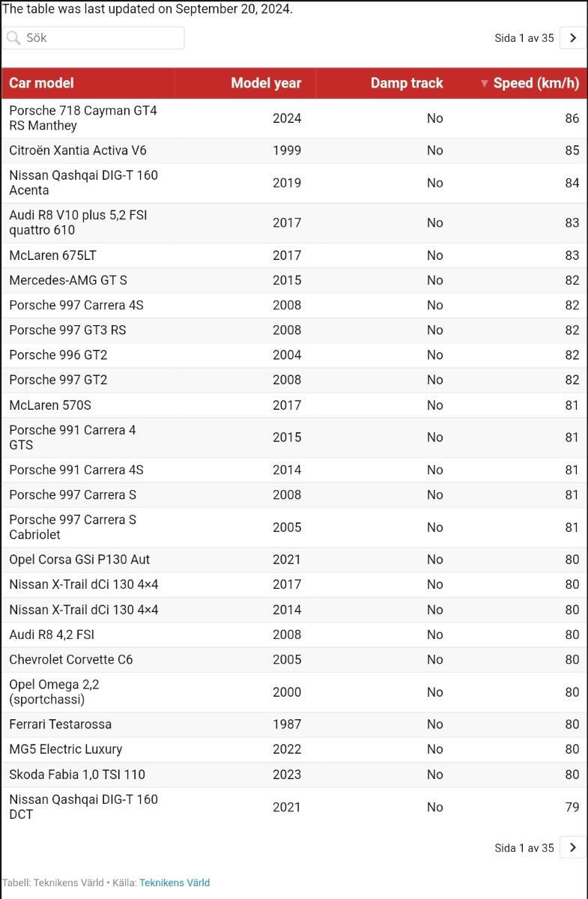This screenshot has width=588, height=899.
Task: Sort table by Model year column
Action: point(245,83)
